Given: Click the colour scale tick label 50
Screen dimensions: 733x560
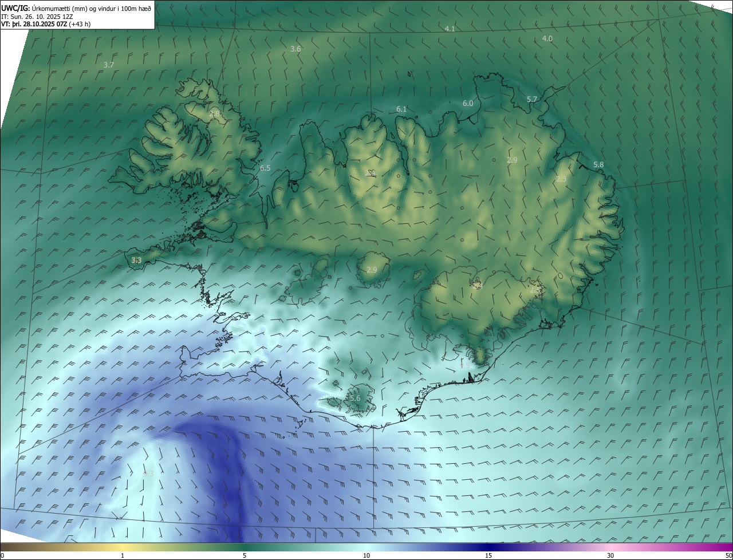Looking at the screenshot, I should point(728,555).
